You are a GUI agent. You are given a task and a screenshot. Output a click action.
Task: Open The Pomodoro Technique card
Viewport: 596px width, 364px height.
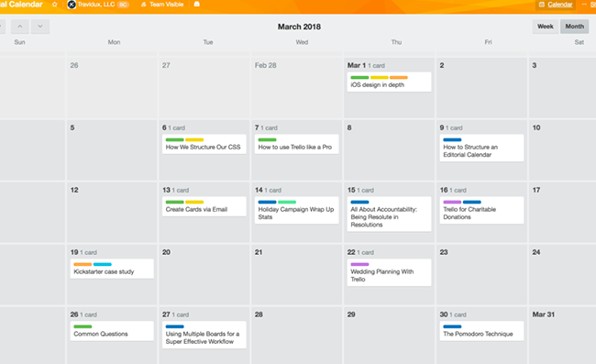(481, 331)
